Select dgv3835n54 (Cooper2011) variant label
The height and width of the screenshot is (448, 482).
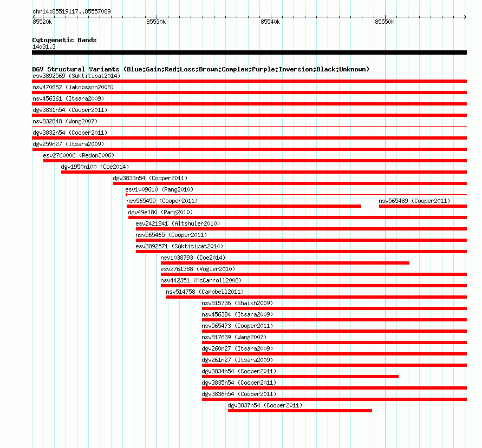[239, 383]
